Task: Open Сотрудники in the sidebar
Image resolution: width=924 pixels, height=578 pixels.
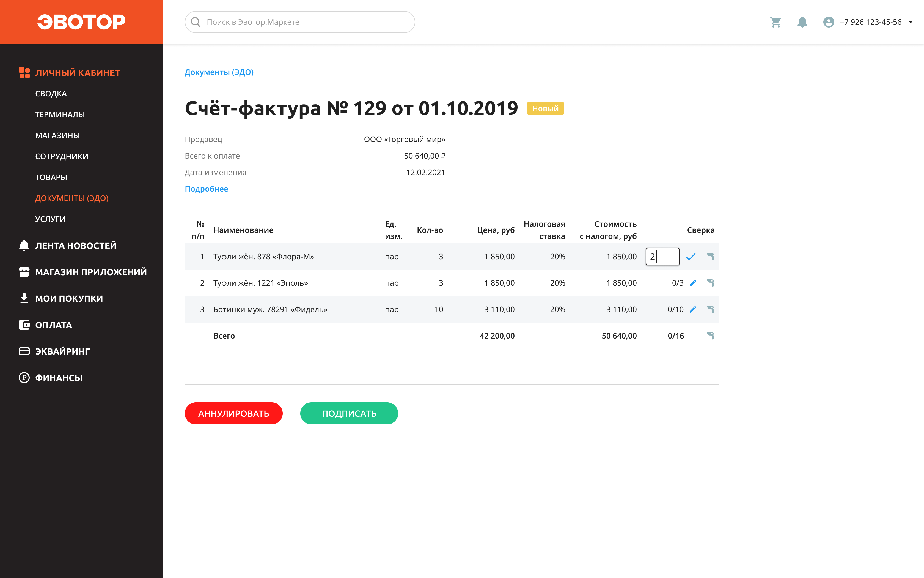Action: 62,156
